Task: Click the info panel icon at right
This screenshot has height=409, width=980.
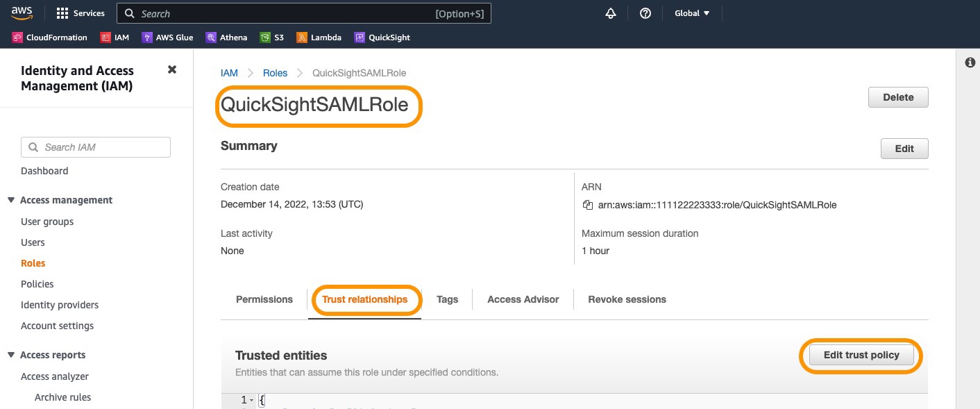Action: point(970,63)
